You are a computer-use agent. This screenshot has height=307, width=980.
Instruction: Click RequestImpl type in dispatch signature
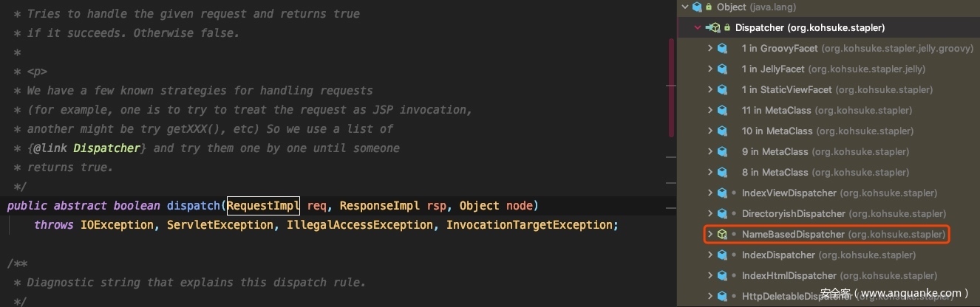pyautogui.click(x=263, y=205)
